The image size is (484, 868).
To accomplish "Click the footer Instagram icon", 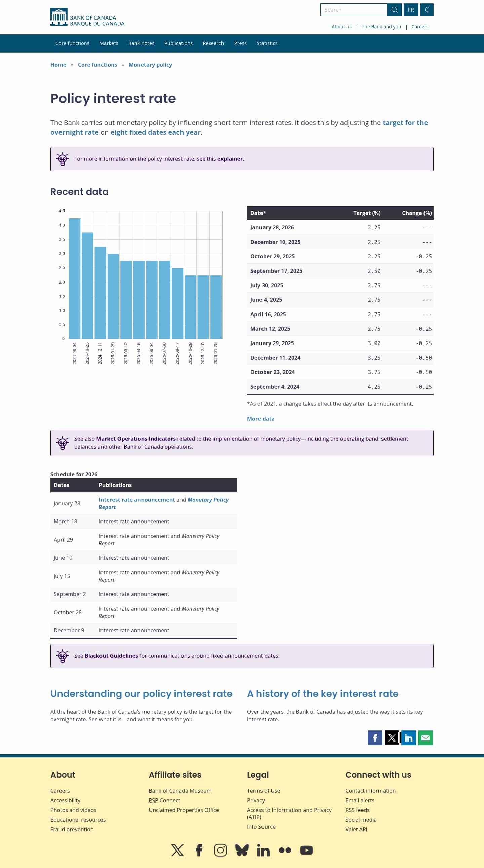I will (220, 850).
